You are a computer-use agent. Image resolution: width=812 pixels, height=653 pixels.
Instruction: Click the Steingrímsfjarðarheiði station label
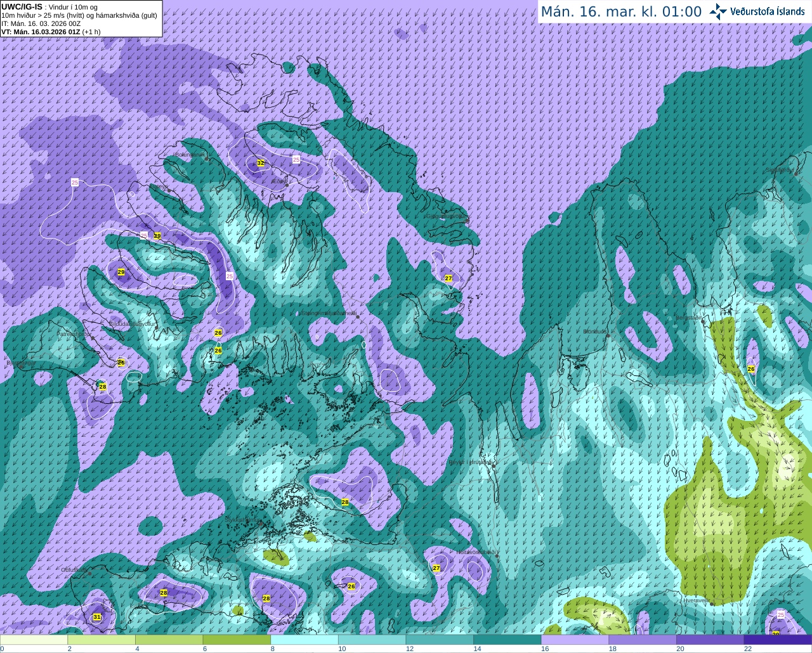[x=329, y=313]
